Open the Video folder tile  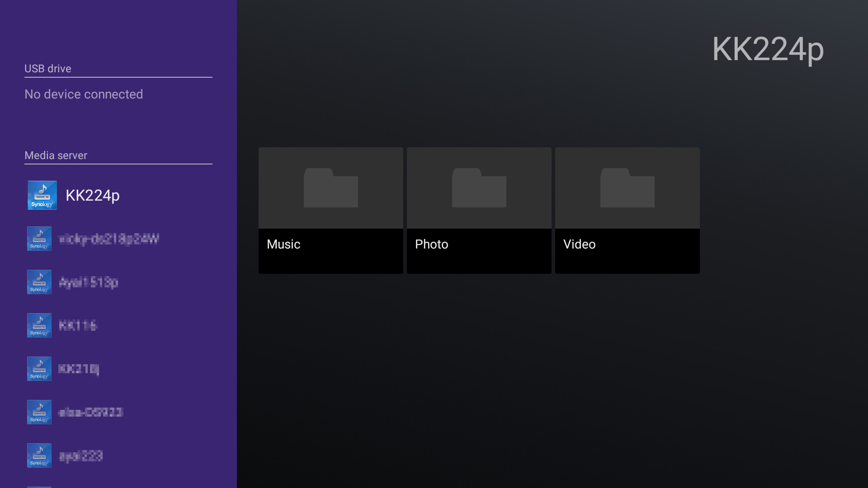pyautogui.click(x=627, y=210)
